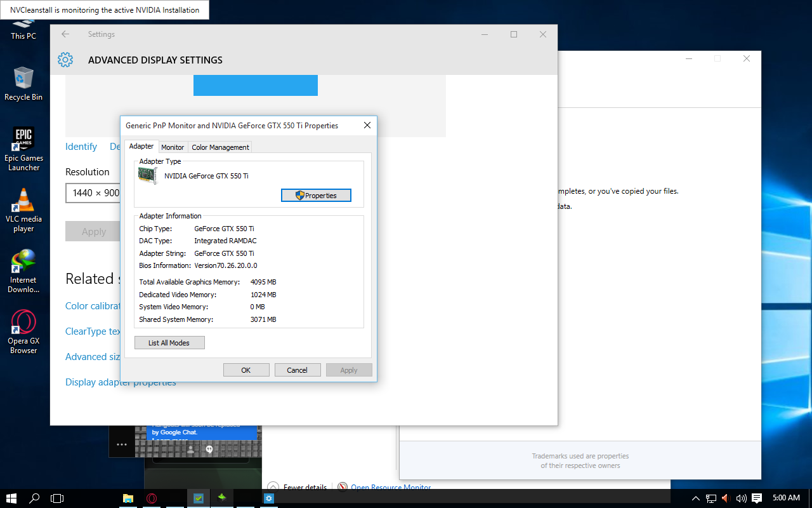Click Bios Information Version70.26.20.0.0 text
Screen dimensions: 812x508
tap(226, 265)
